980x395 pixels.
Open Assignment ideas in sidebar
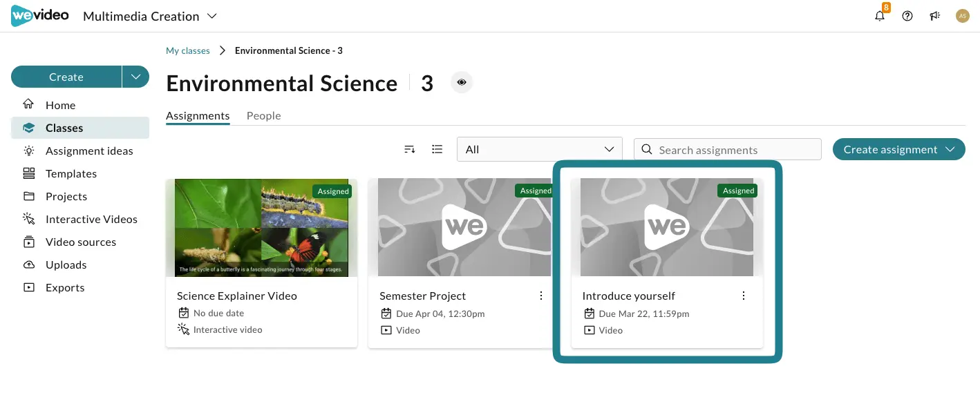(79, 151)
